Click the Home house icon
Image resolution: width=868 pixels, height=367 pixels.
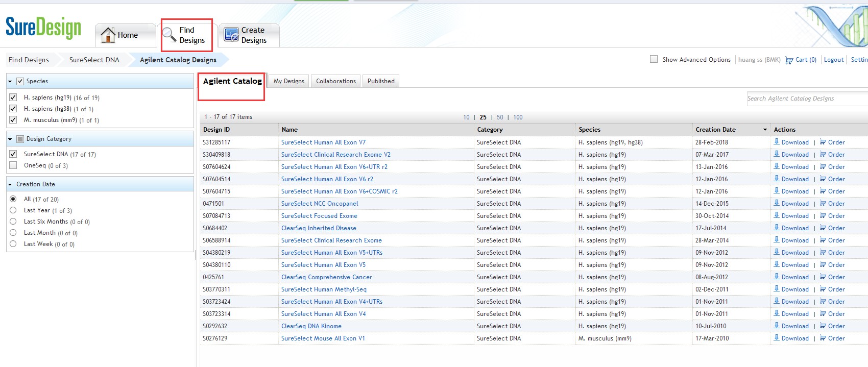pos(108,35)
